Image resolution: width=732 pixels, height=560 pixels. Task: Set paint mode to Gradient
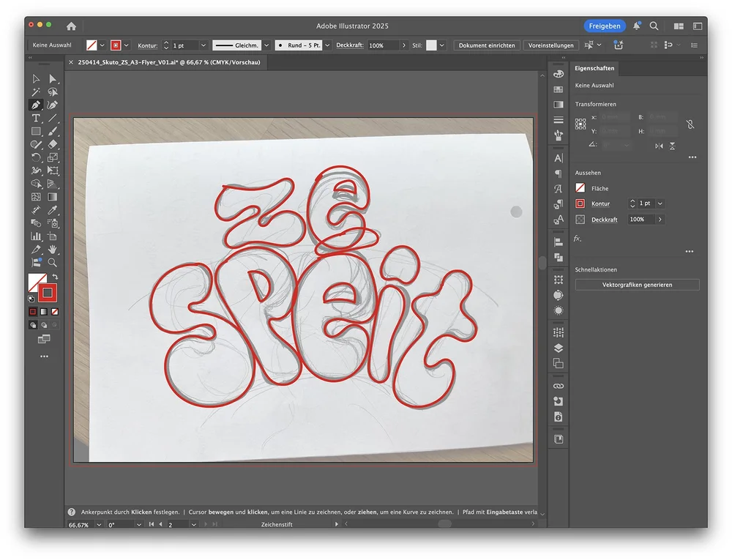coord(44,312)
